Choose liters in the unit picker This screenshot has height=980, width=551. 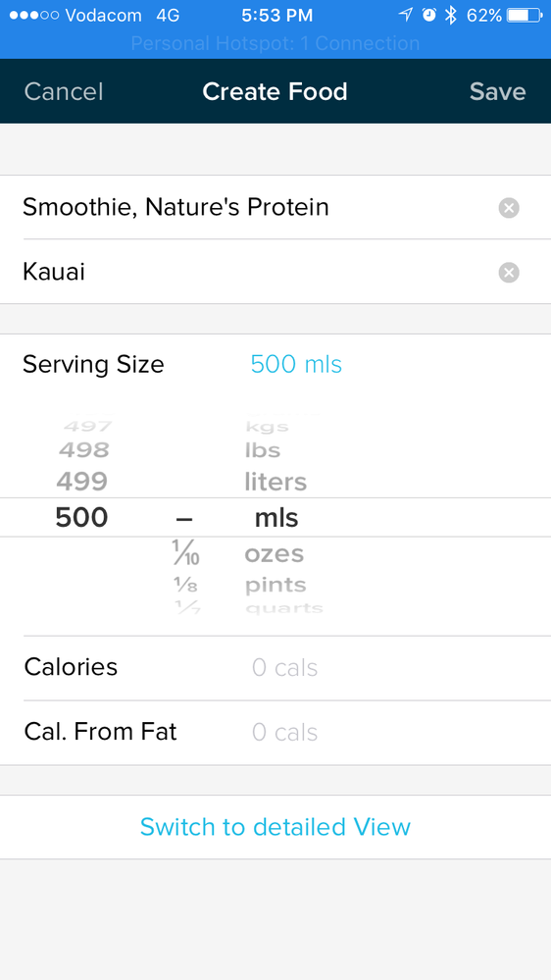275,482
